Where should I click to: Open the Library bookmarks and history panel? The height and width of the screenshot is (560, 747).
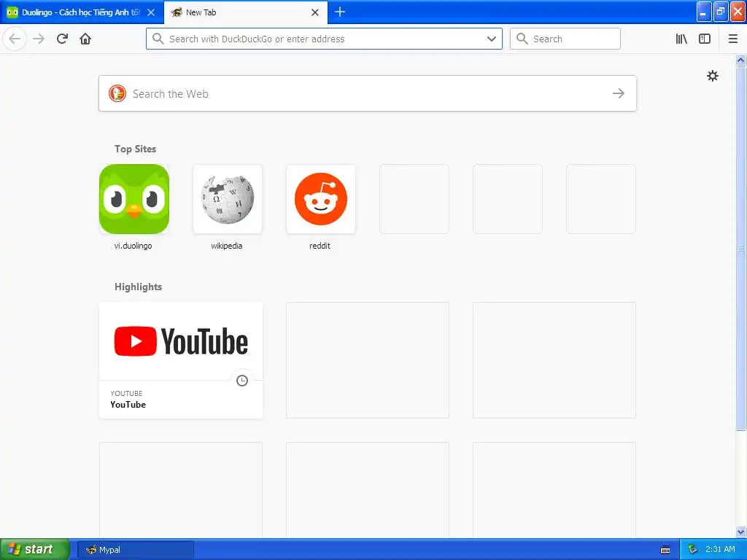681,39
